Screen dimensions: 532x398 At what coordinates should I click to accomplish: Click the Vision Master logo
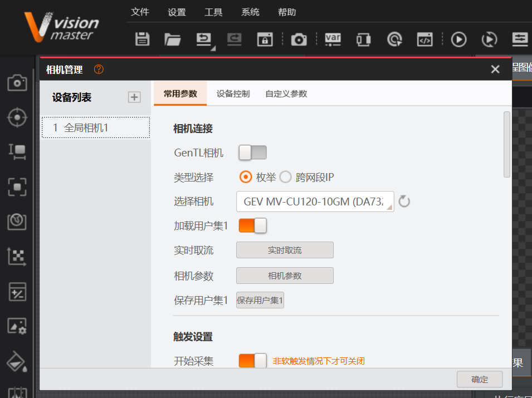point(61,27)
